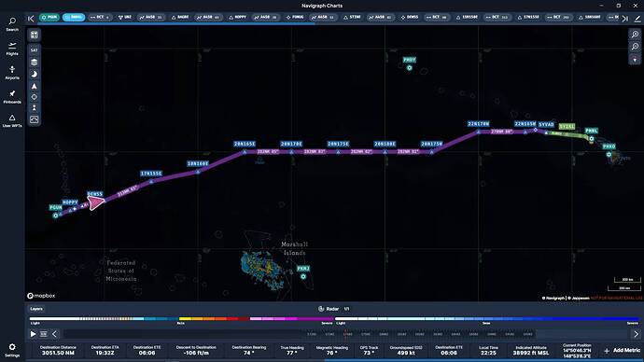The image size is (644, 362).
Task: Click the center-on-target crosshair icon
Action: tap(35, 97)
